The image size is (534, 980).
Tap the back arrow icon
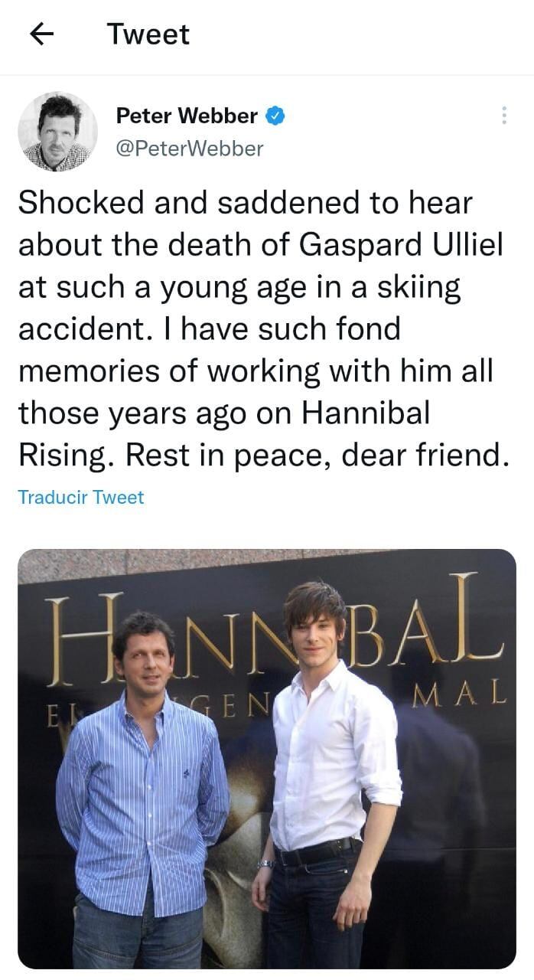point(41,34)
